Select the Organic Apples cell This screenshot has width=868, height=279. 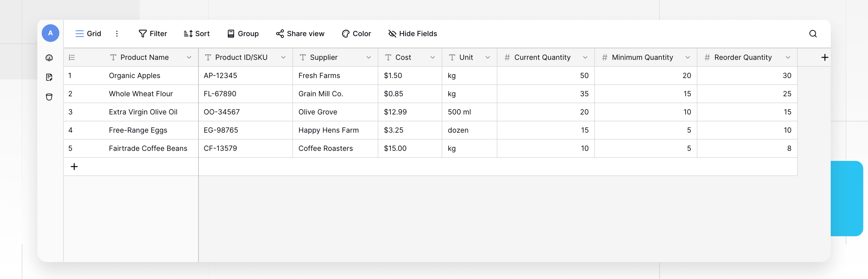coord(134,76)
